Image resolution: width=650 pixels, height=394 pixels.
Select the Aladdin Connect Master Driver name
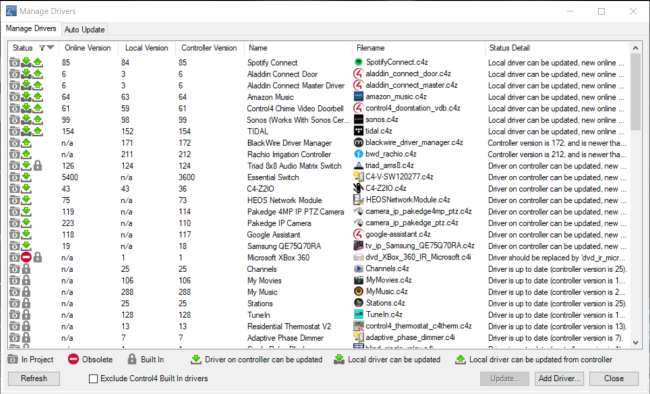296,85
